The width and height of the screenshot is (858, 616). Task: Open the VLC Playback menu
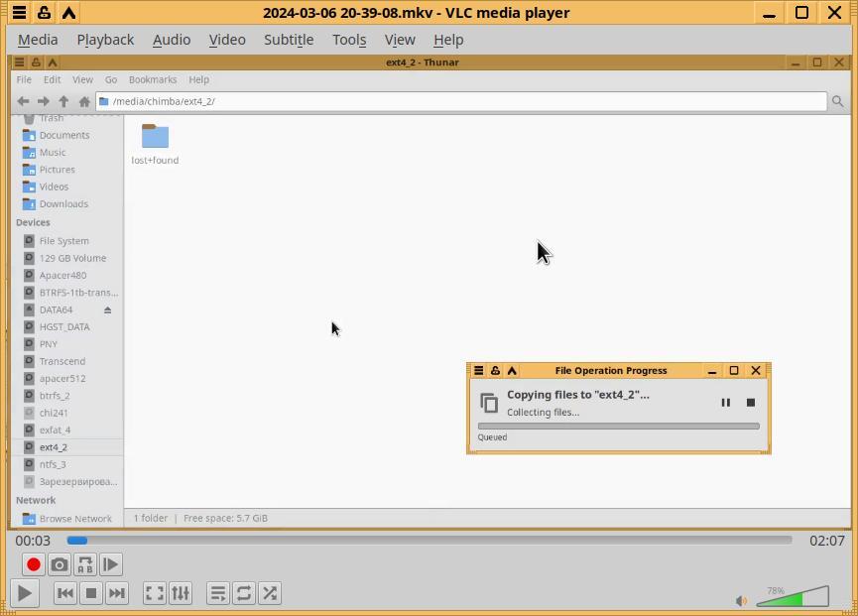105,40
